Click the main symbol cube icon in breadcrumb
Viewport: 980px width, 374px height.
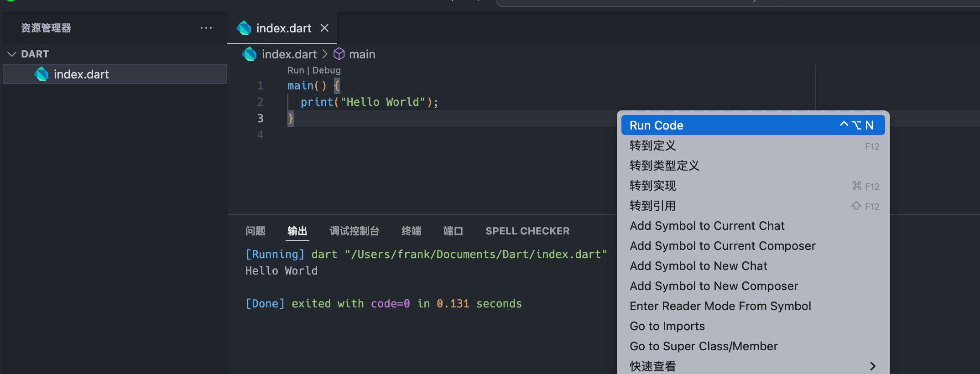[x=339, y=54]
